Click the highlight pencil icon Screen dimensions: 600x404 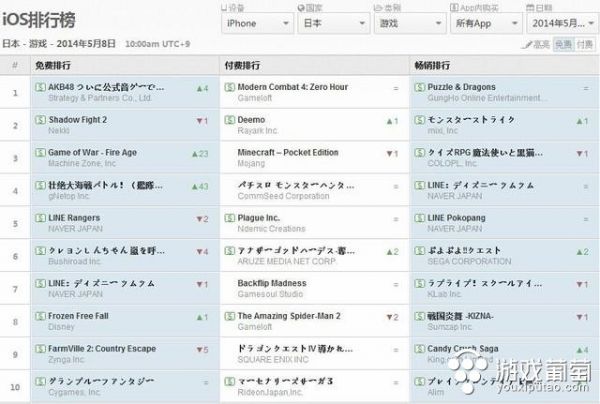[x=527, y=45]
